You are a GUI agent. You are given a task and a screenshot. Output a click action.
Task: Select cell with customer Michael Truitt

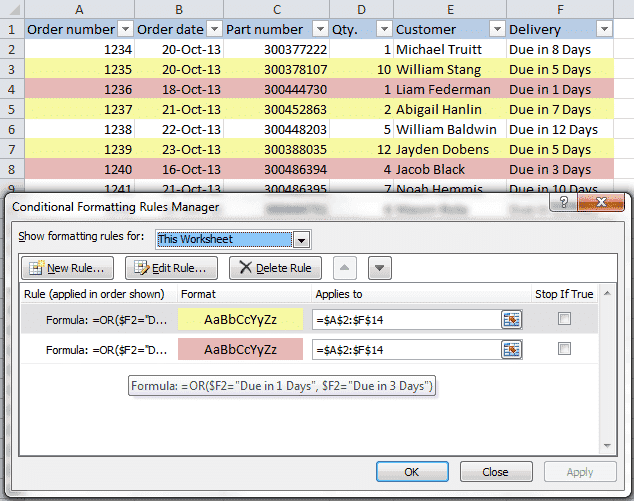point(449,48)
